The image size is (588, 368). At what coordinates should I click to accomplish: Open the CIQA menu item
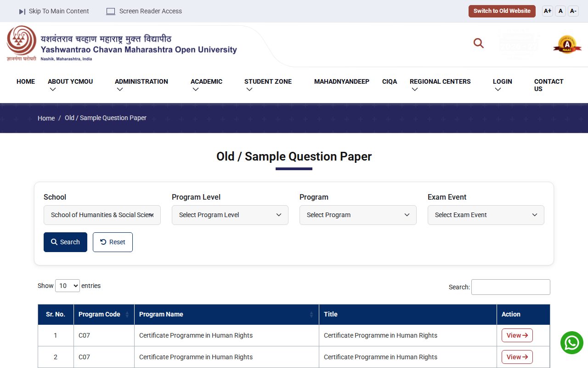(x=390, y=81)
